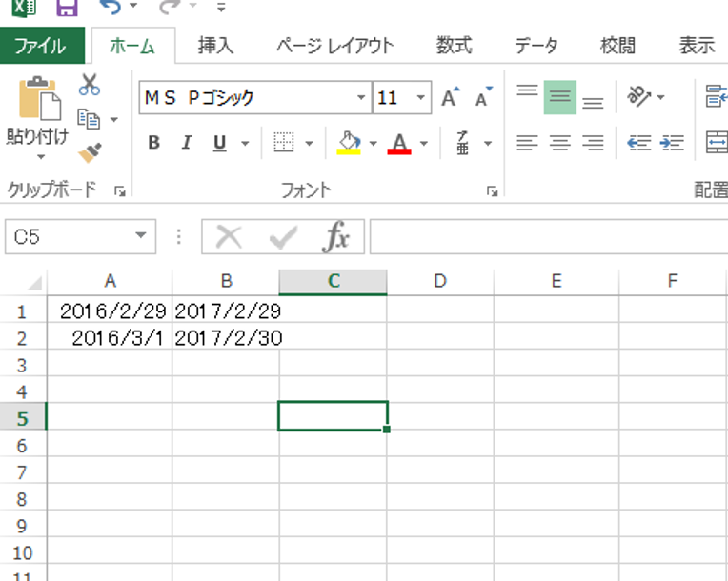Toggle Underline formatting
Screen dimensions: 728x581
tap(219, 143)
